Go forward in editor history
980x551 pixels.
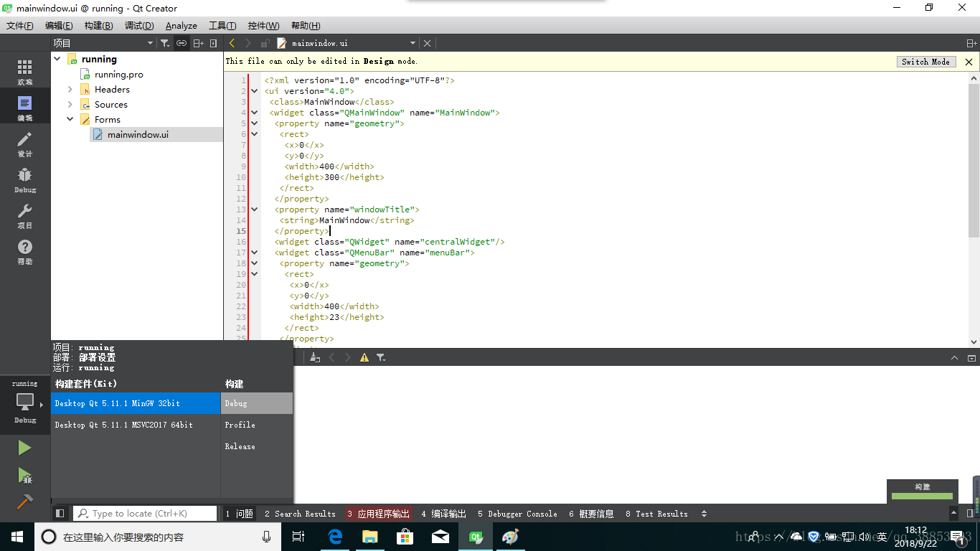(x=248, y=43)
